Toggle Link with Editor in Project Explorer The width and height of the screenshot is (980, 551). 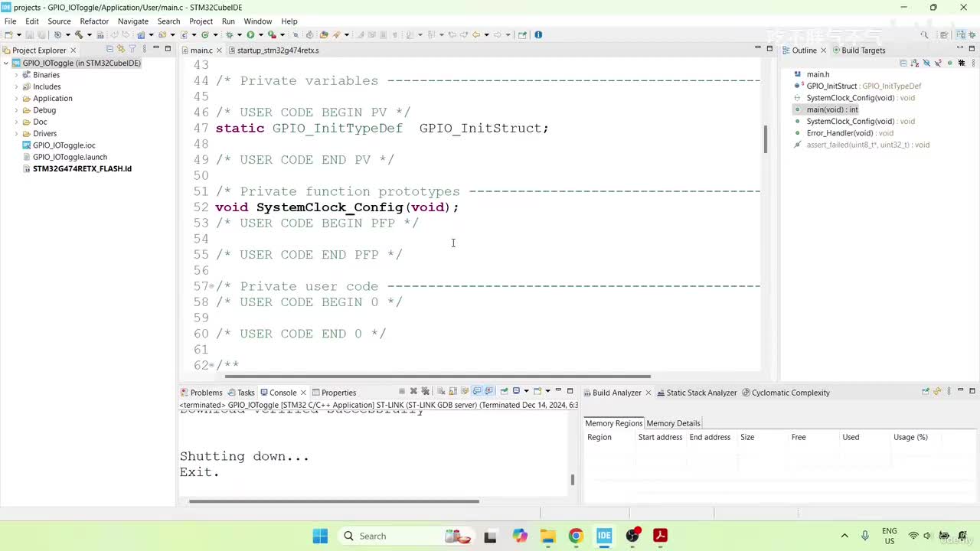pyautogui.click(x=121, y=49)
